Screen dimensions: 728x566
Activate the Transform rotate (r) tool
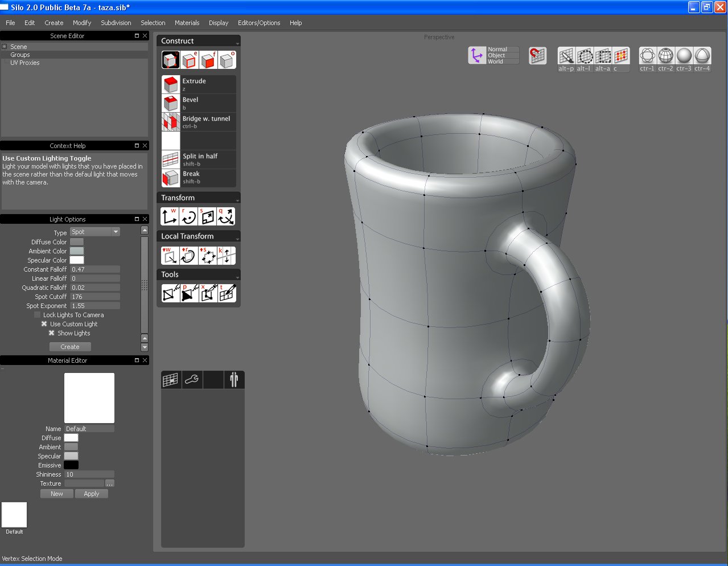tap(189, 216)
